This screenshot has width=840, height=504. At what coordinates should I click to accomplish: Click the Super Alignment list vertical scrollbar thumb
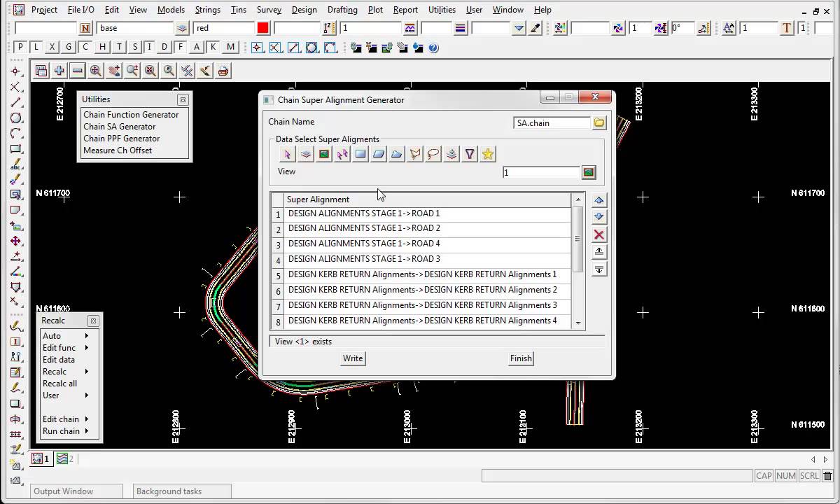578,239
